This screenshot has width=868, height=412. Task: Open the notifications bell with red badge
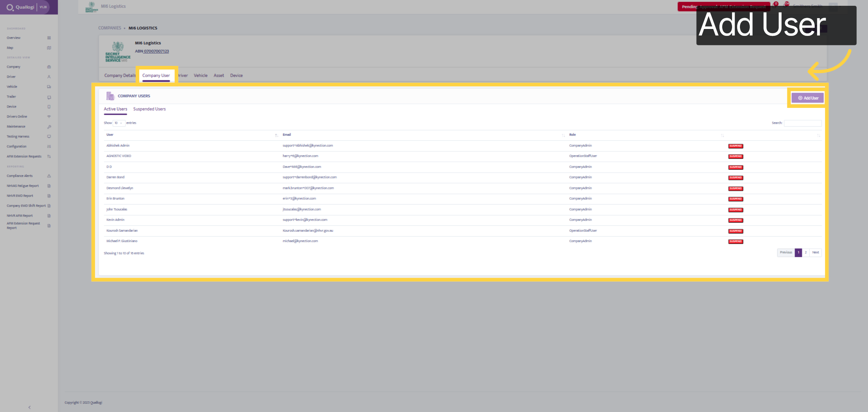click(x=786, y=5)
